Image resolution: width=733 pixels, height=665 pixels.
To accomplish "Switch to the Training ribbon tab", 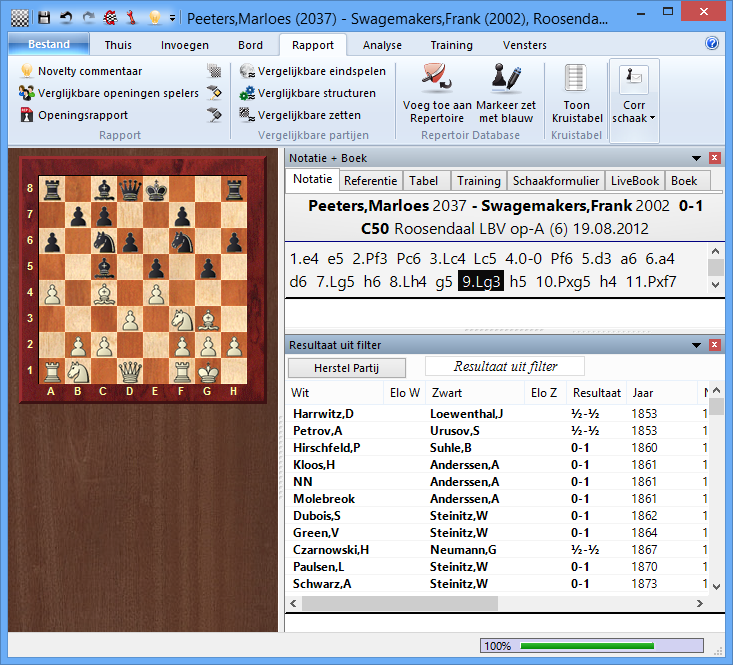I will point(451,45).
